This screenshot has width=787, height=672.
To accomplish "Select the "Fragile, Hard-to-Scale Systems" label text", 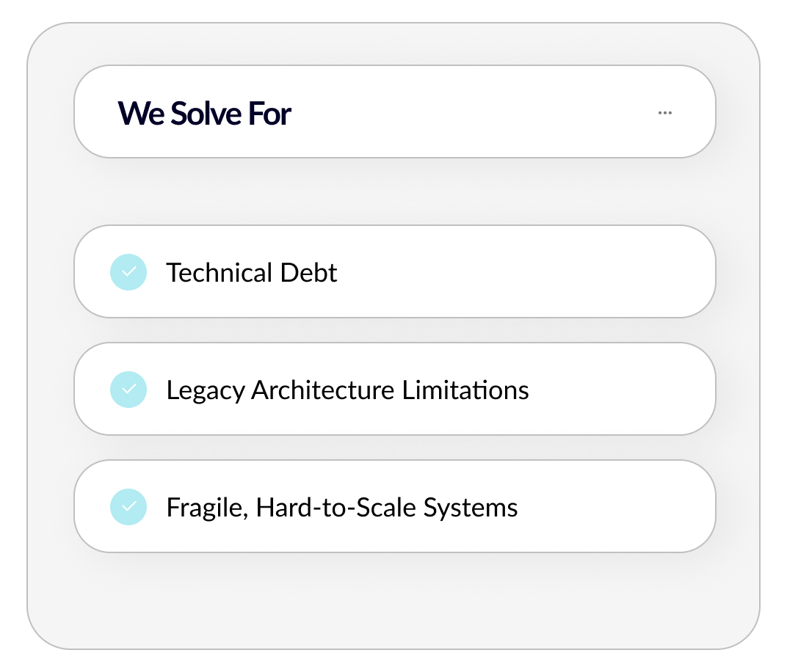I will pos(342,508).
